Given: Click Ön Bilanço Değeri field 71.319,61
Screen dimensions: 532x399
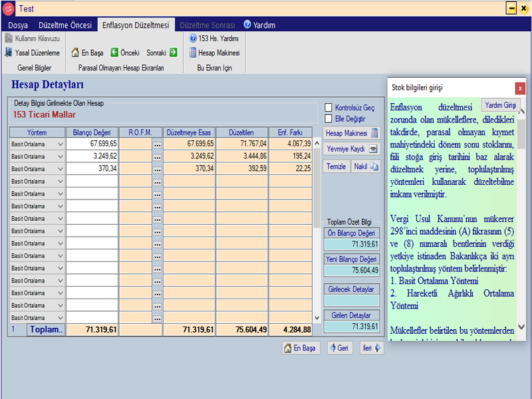Looking at the screenshot, I should pyautogui.click(x=352, y=244).
